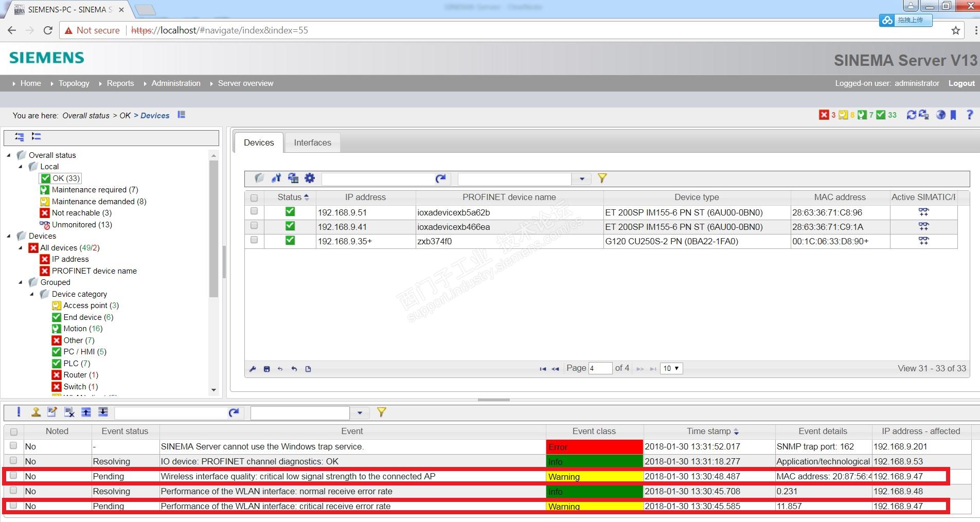Click the gear icon in devices toolbar
This screenshot has width=980, height=522.
[310, 178]
